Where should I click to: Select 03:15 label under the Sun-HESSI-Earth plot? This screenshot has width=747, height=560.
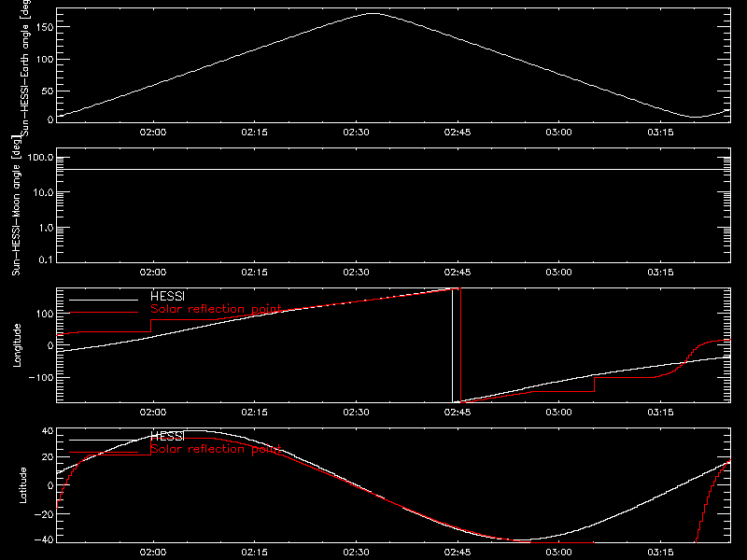[x=660, y=133]
